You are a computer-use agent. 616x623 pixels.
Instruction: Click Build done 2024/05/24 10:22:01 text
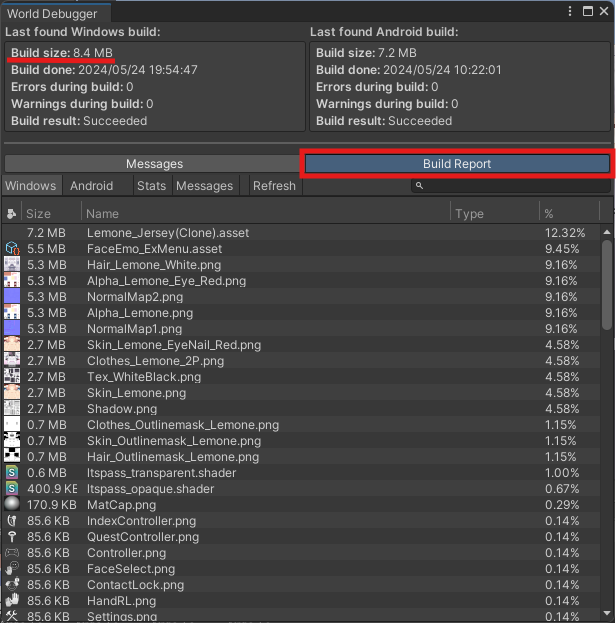(x=409, y=70)
